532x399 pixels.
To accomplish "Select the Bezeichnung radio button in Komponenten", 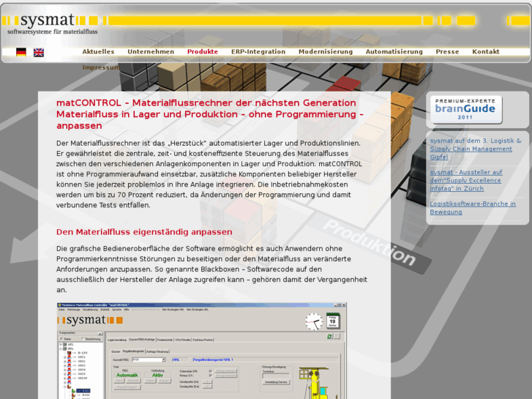I will (x=83, y=339).
